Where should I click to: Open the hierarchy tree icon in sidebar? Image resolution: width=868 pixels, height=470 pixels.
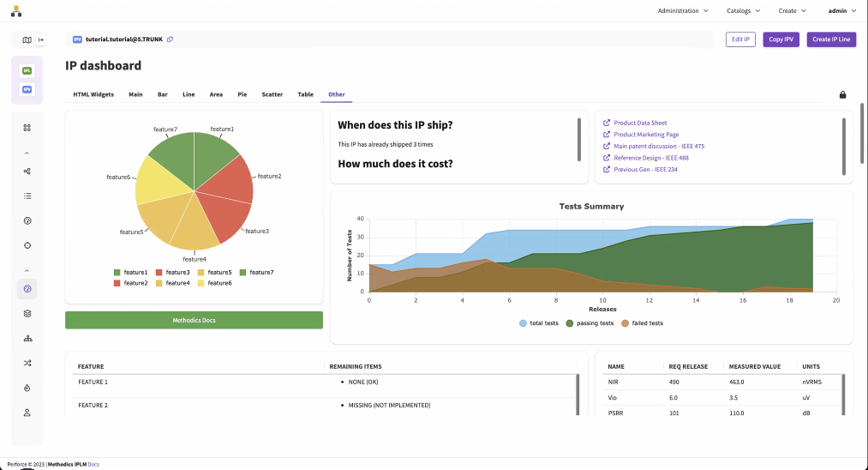pyautogui.click(x=27, y=339)
